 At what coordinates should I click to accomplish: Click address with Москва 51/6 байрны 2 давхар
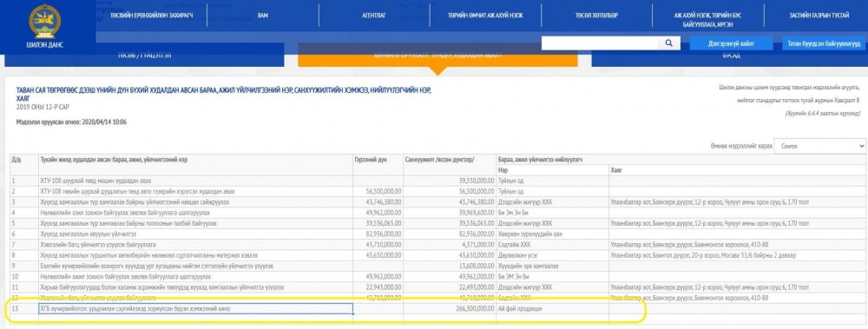pos(704,255)
